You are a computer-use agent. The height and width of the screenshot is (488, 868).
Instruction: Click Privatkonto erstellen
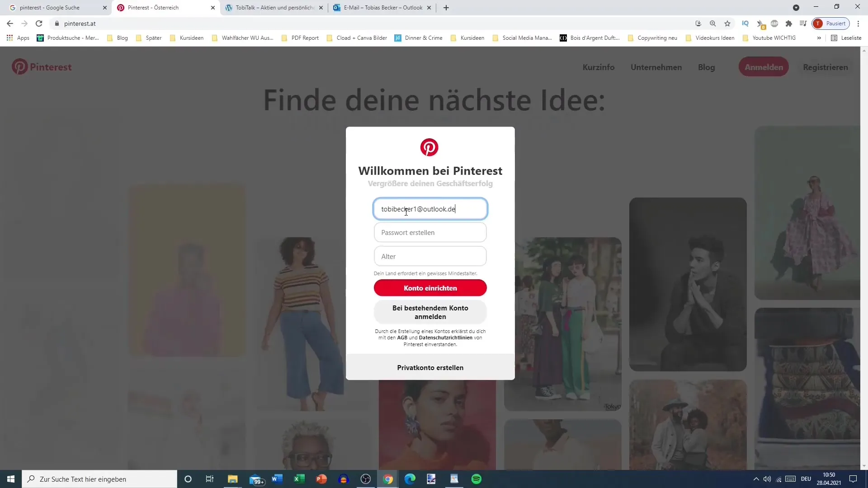pyautogui.click(x=430, y=367)
